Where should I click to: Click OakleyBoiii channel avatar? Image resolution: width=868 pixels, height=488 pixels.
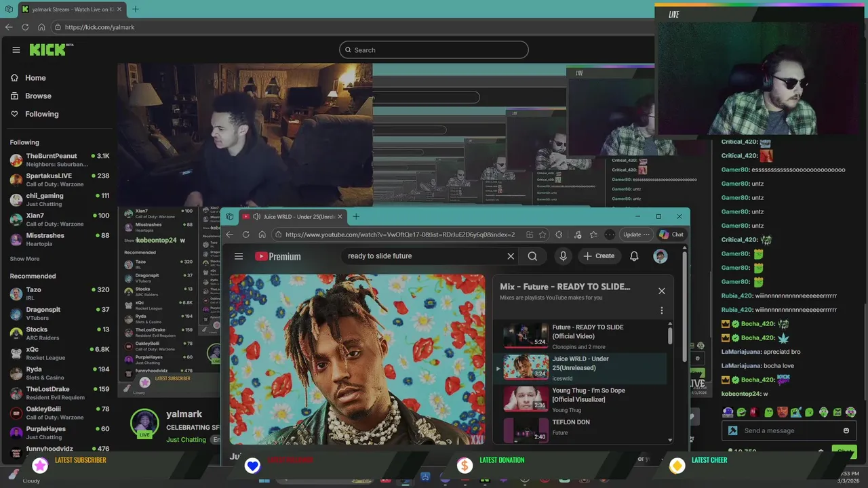click(x=16, y=413)
